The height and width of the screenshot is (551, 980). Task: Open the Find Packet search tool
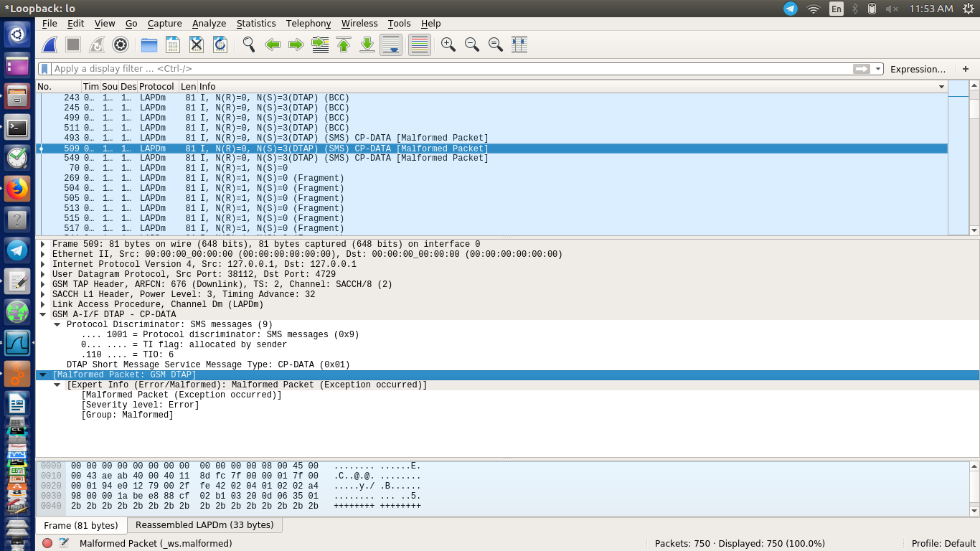[249, 44]
